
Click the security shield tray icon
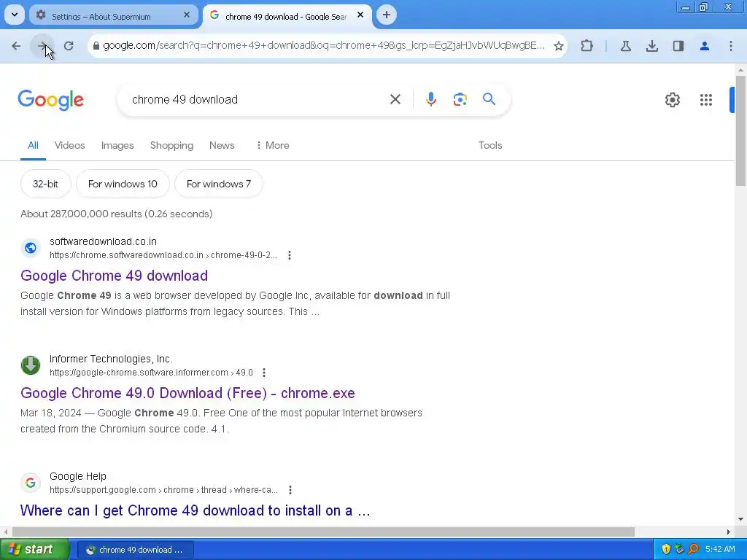[x=666, y=550]
